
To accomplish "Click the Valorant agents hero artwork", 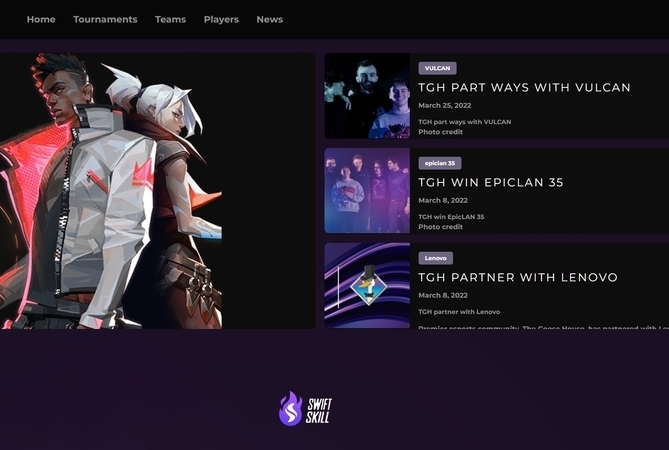I will (x=111, y=191).
